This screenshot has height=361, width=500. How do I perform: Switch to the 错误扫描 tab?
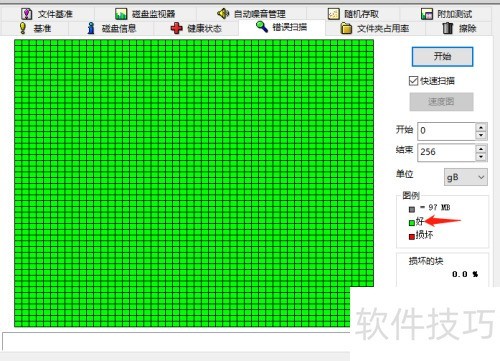tap(282, 27)
